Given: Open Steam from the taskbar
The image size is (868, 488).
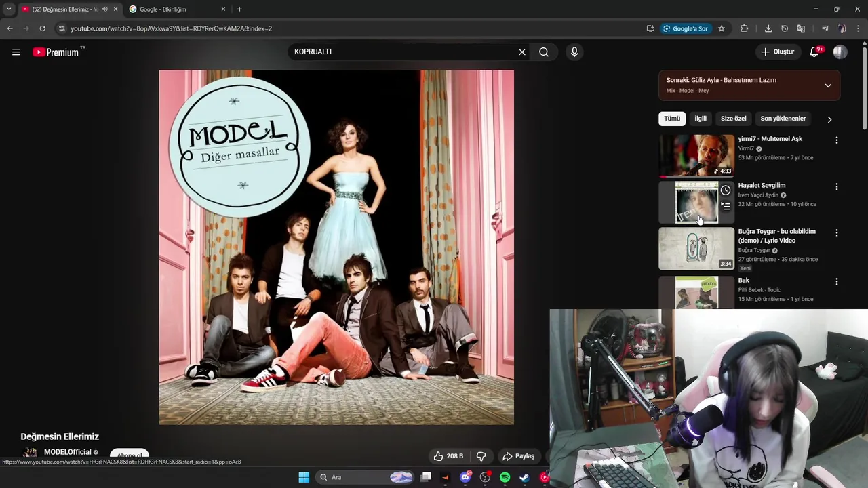Looking at the screenshot, I should (524, 477).
